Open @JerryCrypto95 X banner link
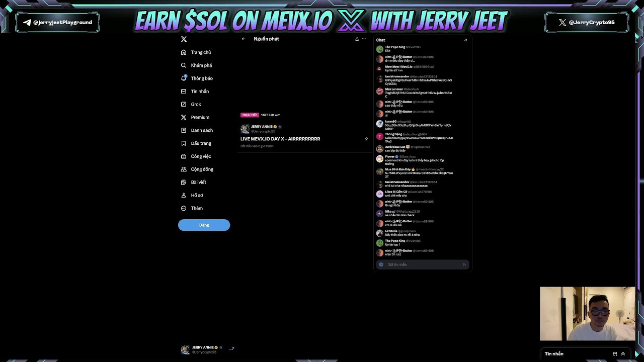 pos(587,23)
